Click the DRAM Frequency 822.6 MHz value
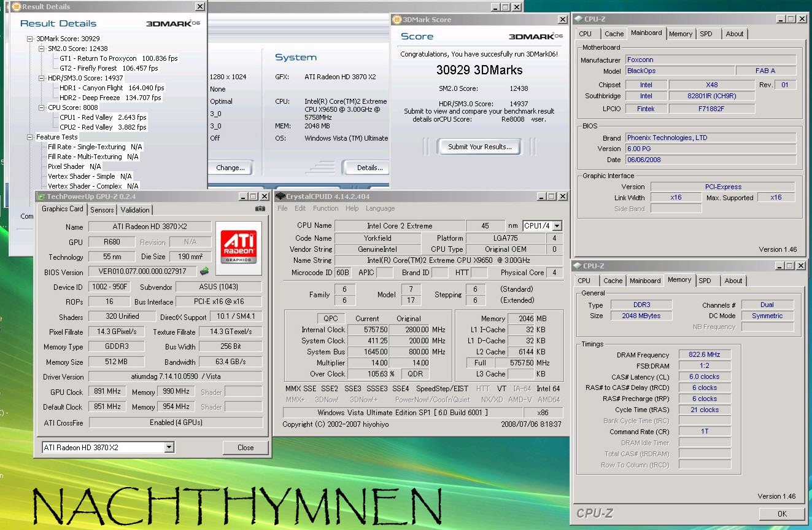Viewport: 812px width, 530px height. coord(705,355)
